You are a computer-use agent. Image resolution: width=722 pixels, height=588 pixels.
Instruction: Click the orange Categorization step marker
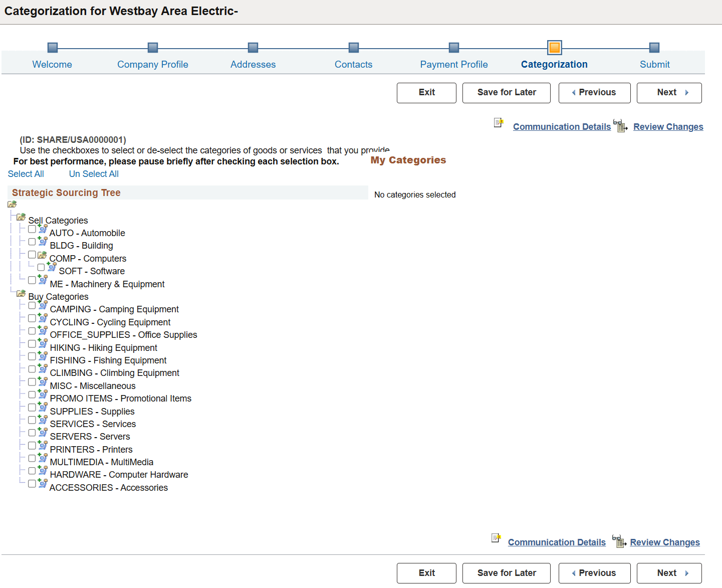click(x=555, y=48)
